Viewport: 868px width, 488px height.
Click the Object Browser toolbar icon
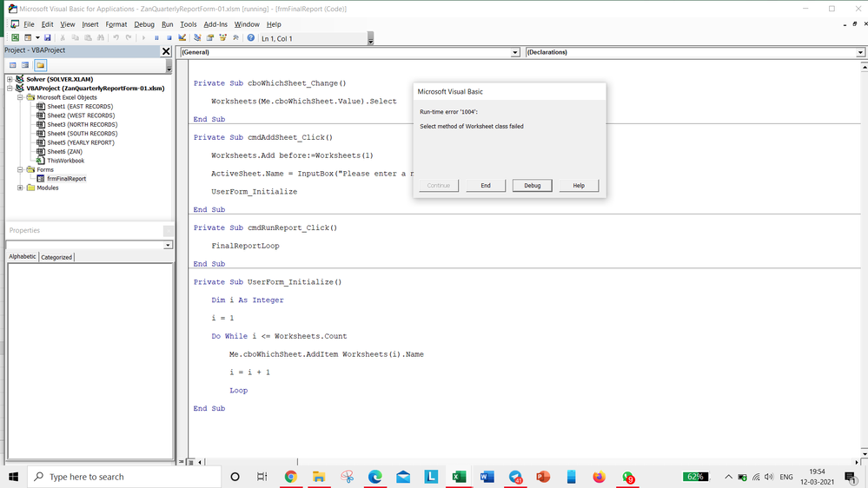(222, 37)
